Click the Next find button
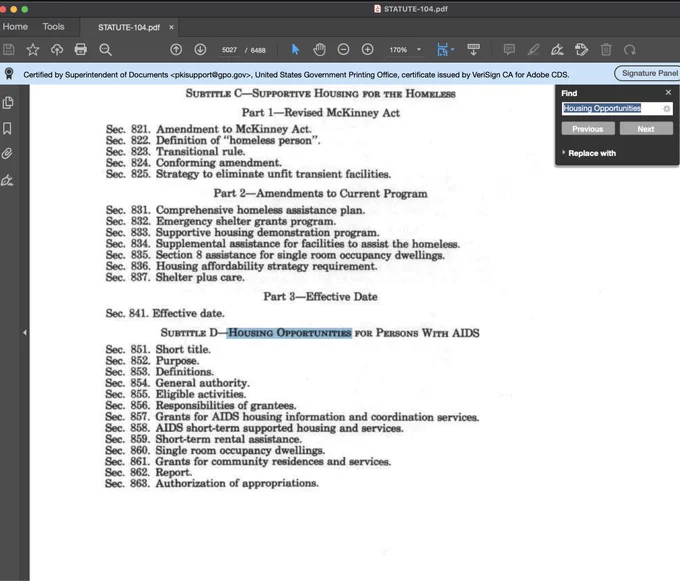Screen dimensions: 680x581 (646, 129)
